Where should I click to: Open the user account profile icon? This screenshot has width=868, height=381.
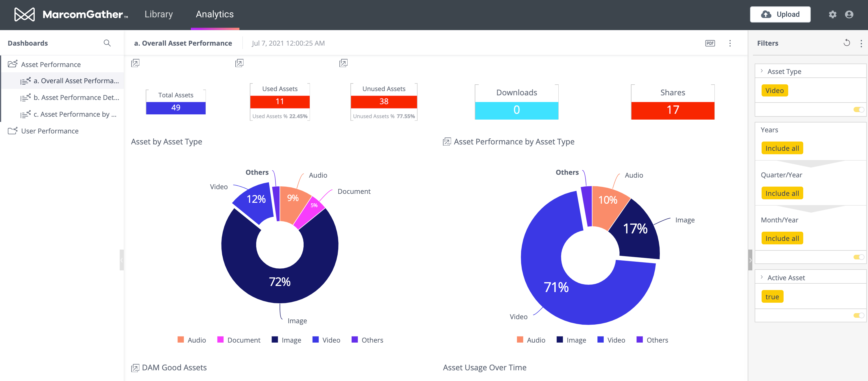tap(849, 14)
